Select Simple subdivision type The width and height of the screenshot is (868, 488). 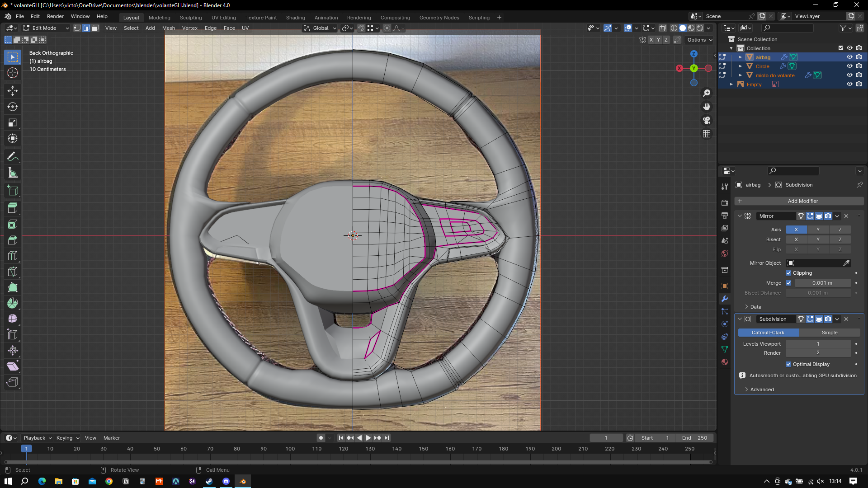click(829, 333)
